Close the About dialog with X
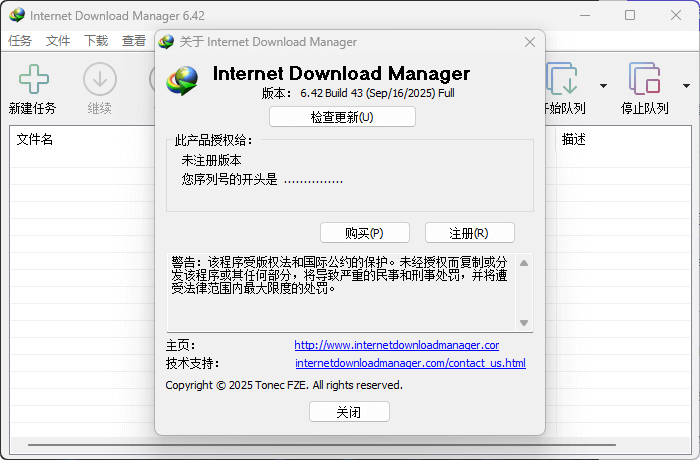This screenshot has width=700, height=460. coord(530,42)
